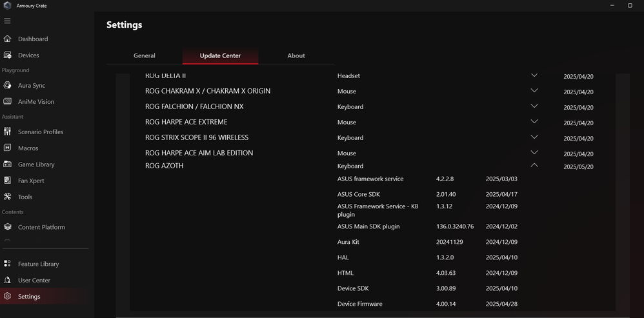Open Aura Sync icon

click(x=7, y=85)
